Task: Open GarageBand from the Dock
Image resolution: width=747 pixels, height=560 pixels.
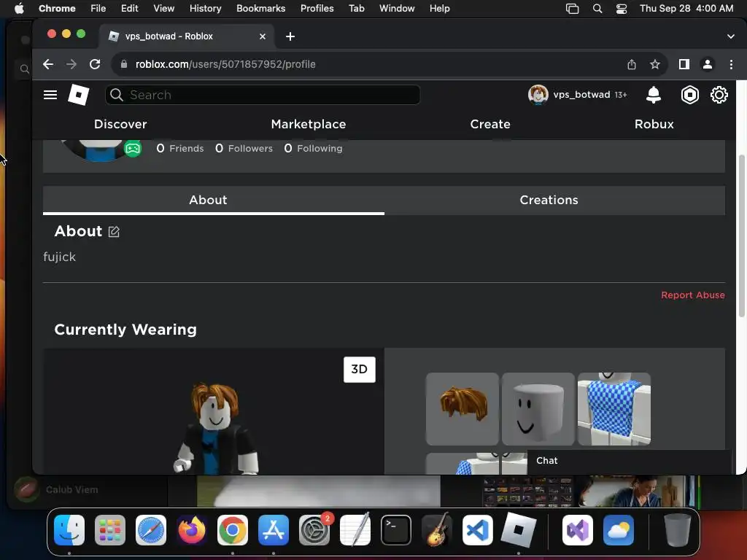Action: tap(437, 529)
